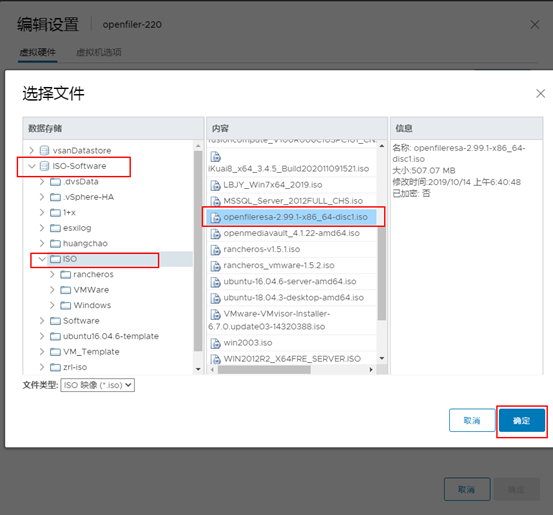Viewport: 553px width, 515px height.
Task: Click the ISO folder icon
Action: 55,259
